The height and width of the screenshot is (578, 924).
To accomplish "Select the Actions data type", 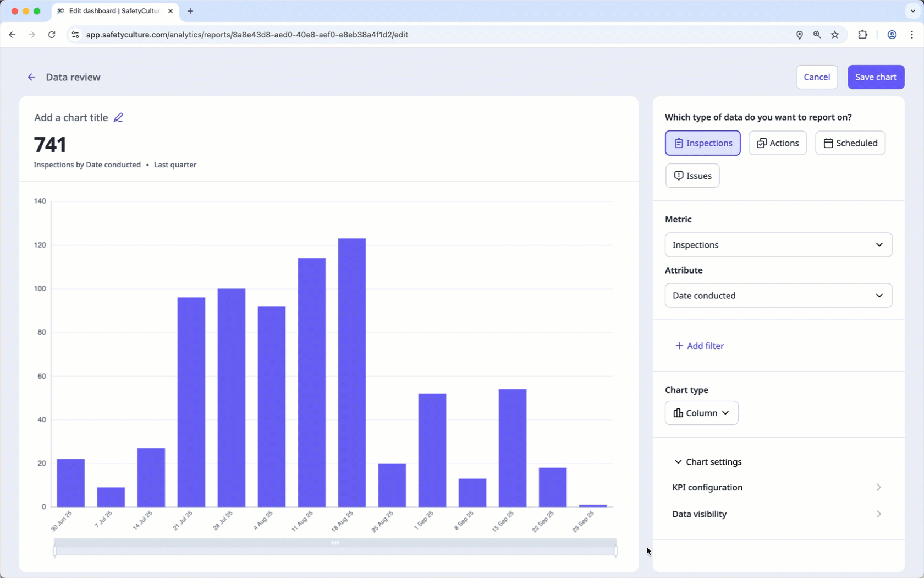I will [x=777, y=143].
